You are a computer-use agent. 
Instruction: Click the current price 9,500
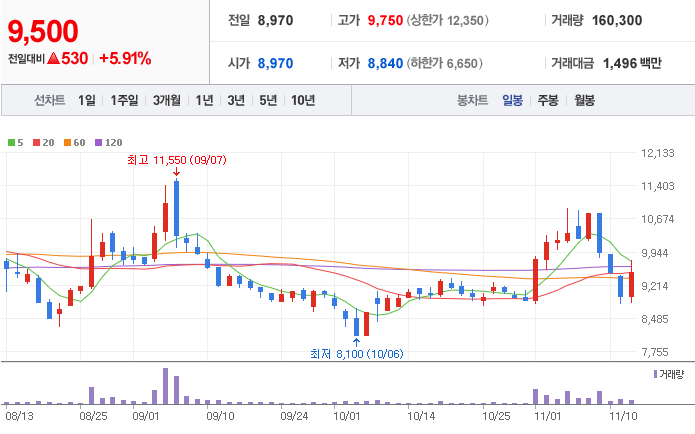click(43, 31)
